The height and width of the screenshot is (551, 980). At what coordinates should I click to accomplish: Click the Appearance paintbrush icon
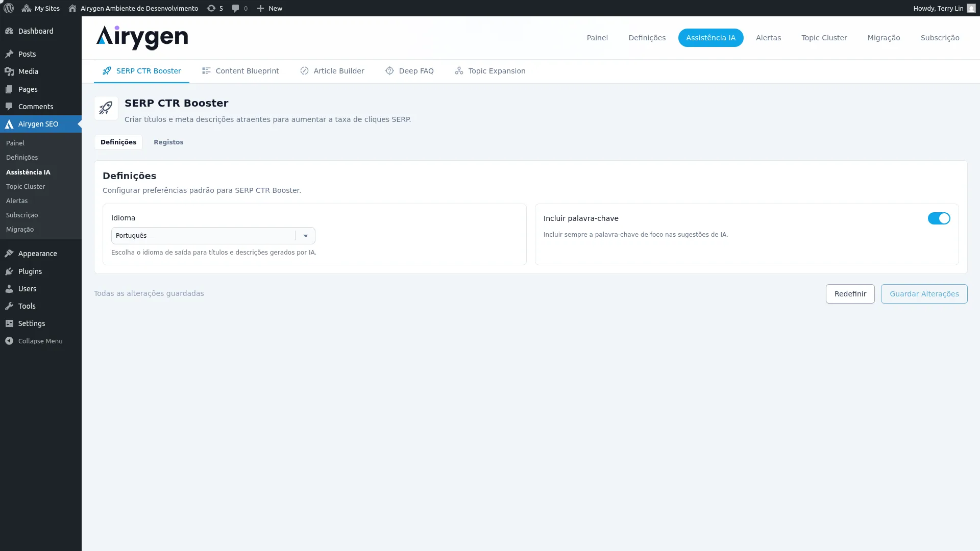[9, 254]
